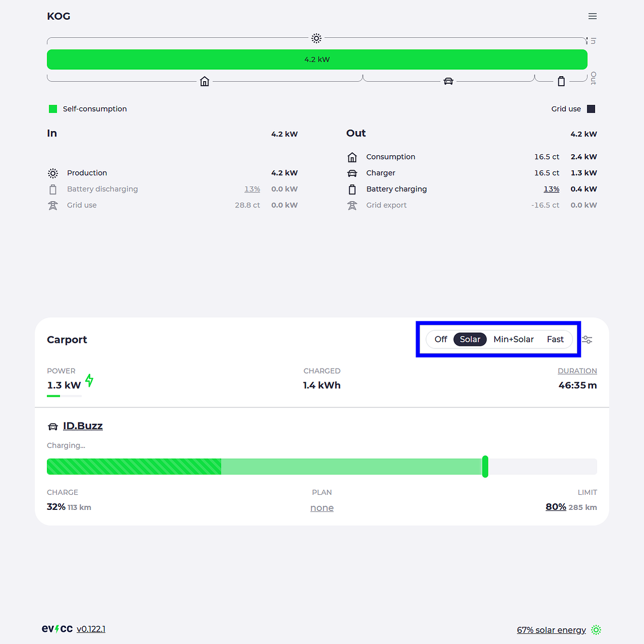Open the ID.Buzz vehicle selector
644x644 pixels.
[x=83, y=426]
